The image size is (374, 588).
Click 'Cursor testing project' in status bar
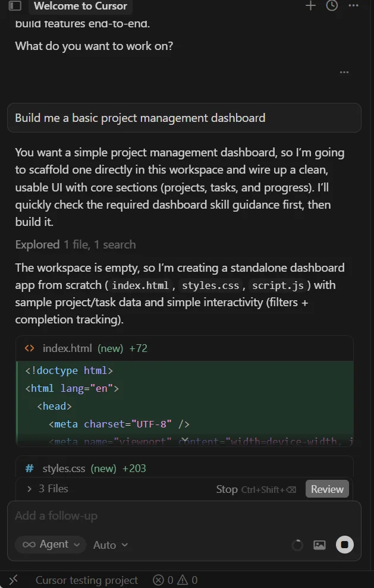(87, 580)
